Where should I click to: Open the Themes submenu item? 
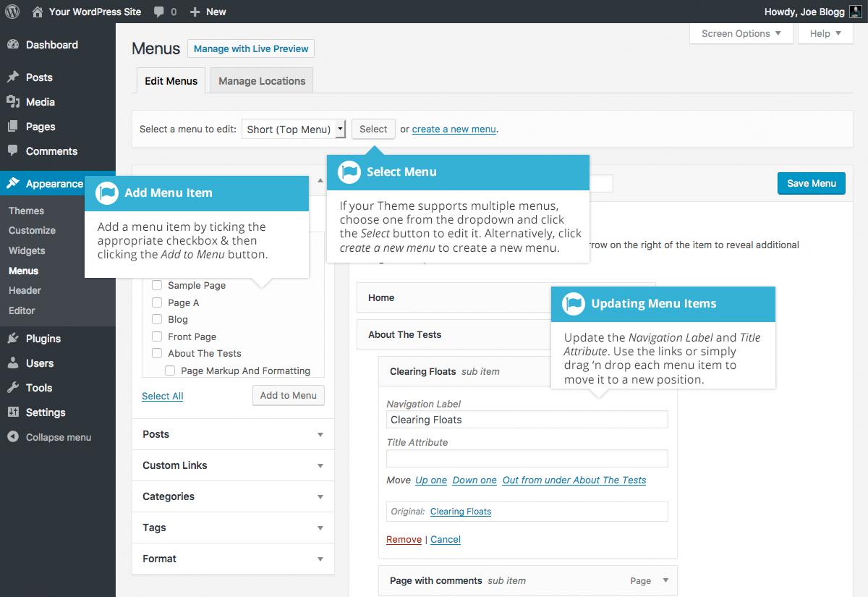27,211
